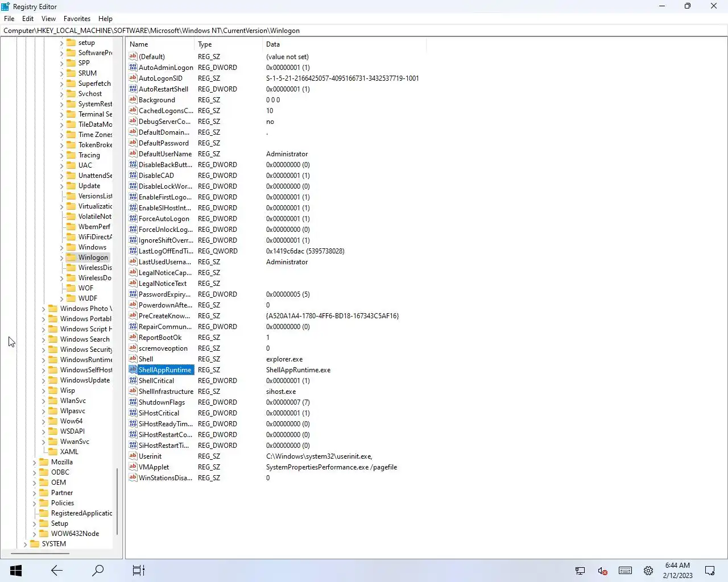Click the DisableCAD DWORD value icon
This screenshot has width=728, height=582.
coord(133,175)
